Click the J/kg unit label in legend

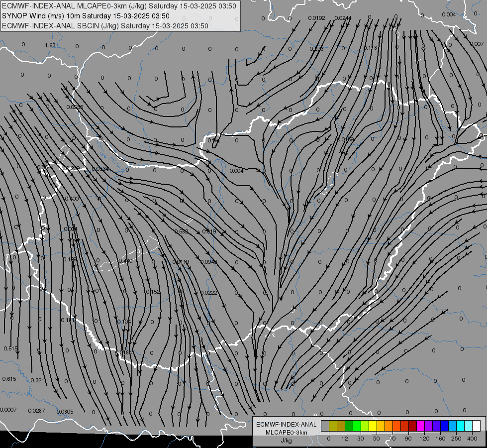click(x=286, y=441)
